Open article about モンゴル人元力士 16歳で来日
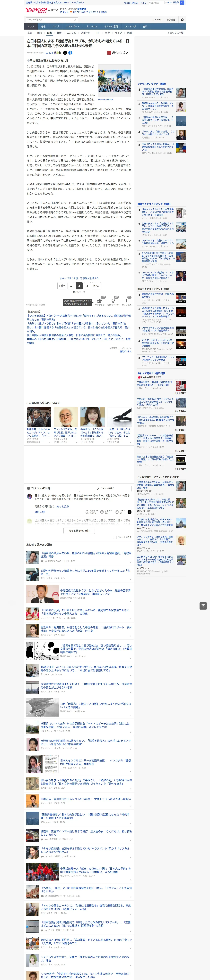 [x=86, y=668]
